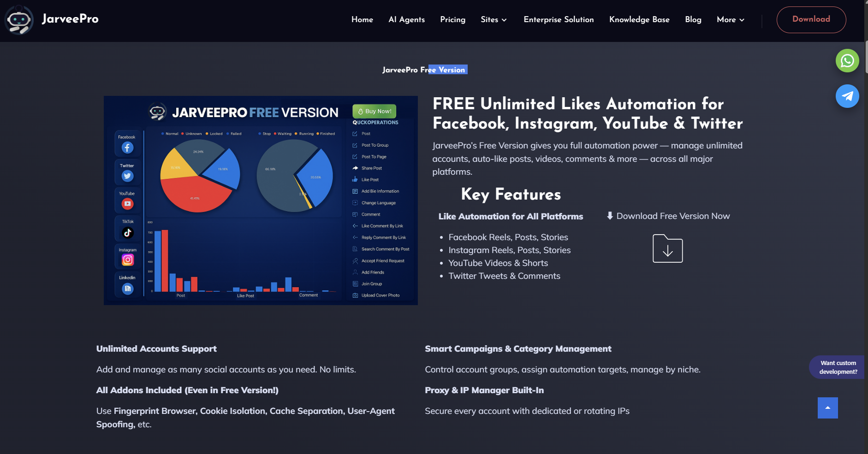Click Change Language entry in banner

click(x=379, y=203)
